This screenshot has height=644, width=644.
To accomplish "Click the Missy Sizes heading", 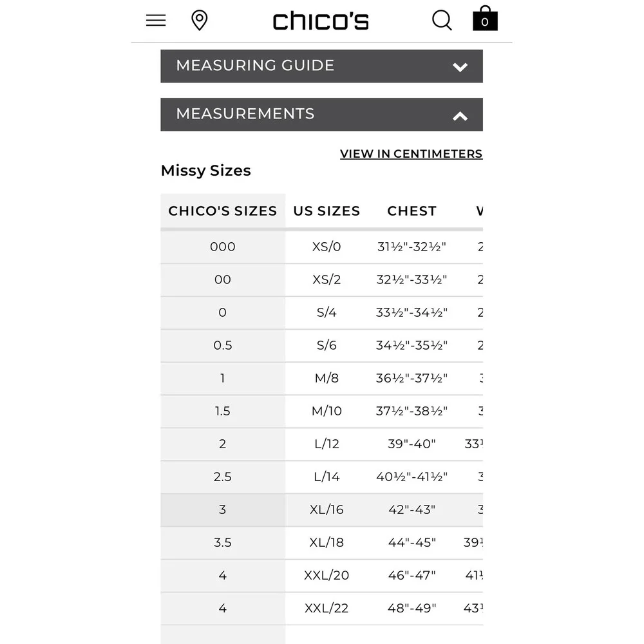I will click(x=206, y=171).
